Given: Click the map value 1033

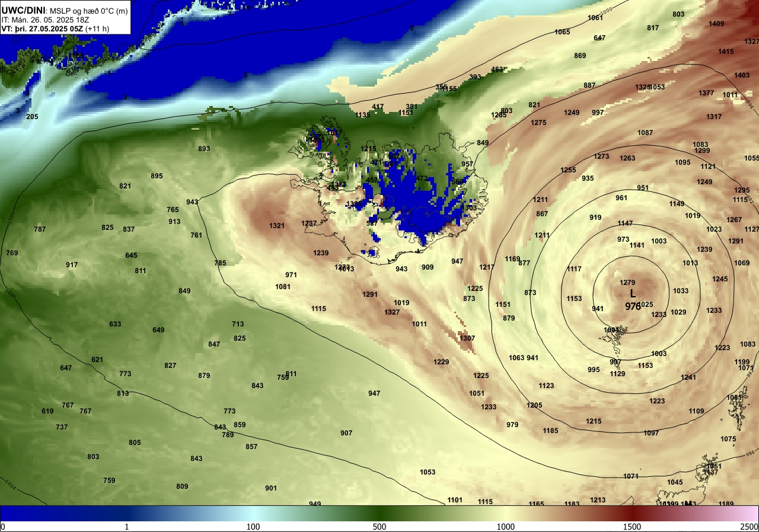Looking at the screenshot, I should pyautogui.click(x=681, y=291).
